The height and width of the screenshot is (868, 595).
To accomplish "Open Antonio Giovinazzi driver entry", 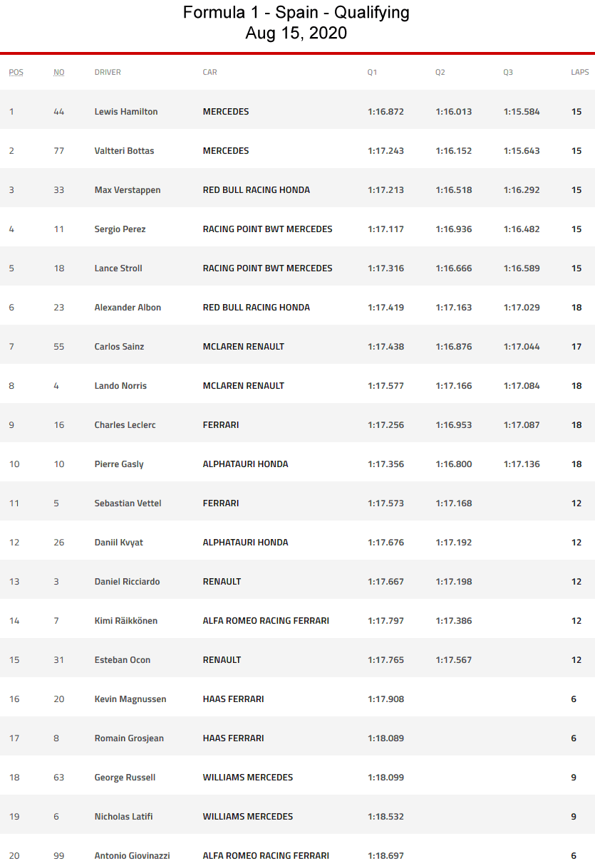I will point(132,856).
